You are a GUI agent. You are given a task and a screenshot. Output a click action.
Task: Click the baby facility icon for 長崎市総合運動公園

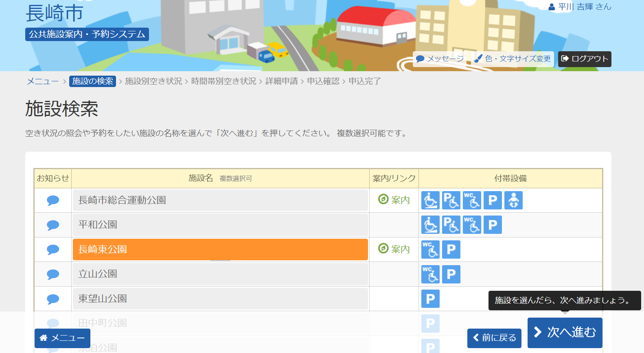[x=513, y=200]
